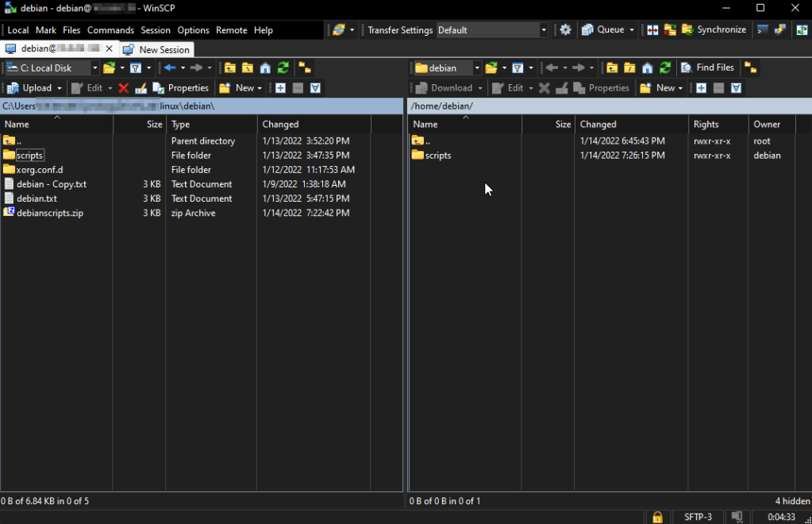Expand the C: Local Disk drive dropdown
Screen dimensions: 812x524
[95, 68]
